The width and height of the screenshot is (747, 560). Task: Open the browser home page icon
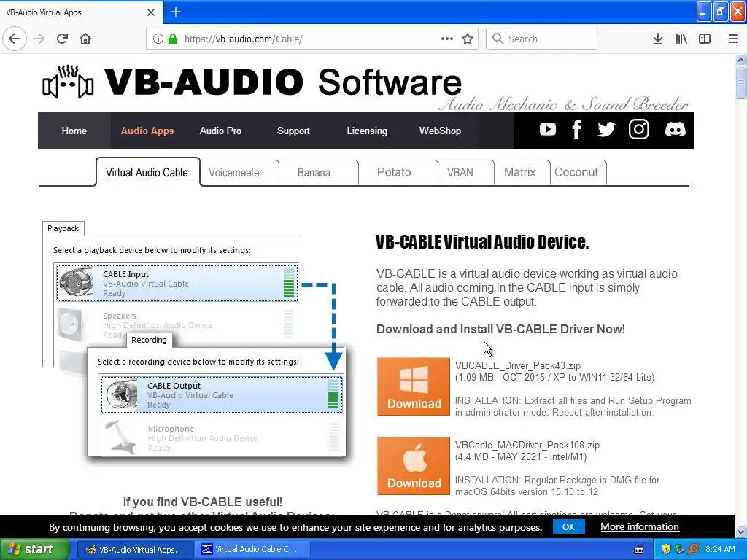(x=85, y=39)
